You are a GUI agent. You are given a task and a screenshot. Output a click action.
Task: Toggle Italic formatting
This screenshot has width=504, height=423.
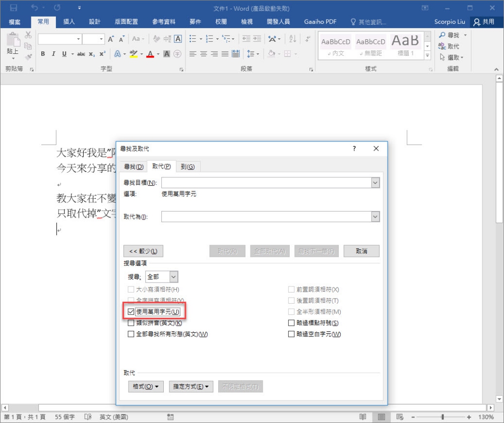point(53,54)
